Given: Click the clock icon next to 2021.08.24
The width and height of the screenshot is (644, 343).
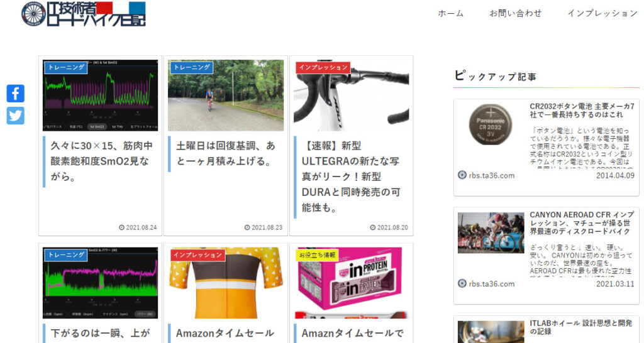Looking at the screenshot, I should 121,227.
